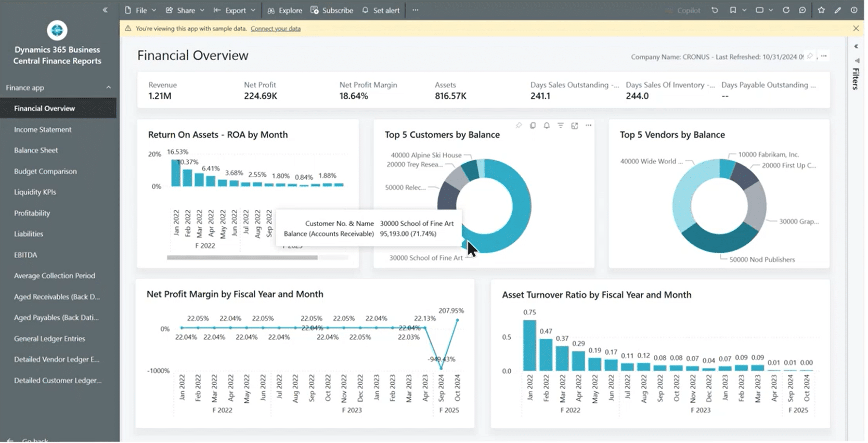
Task: Click the refresh visuals icon in top toolbar
Action: [x=786, y=10]
